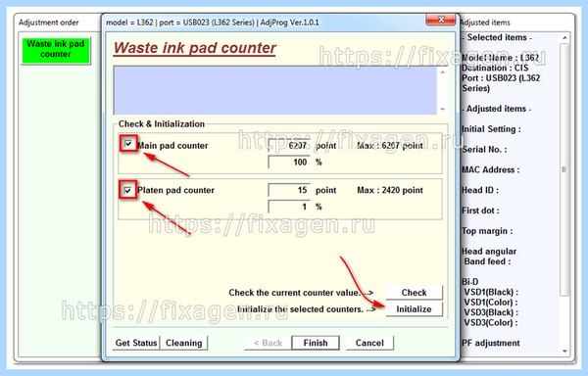Click 'Band feed :' entry
Screen dimensions: 588x376
pyautogui.click(x=487, y=261)
